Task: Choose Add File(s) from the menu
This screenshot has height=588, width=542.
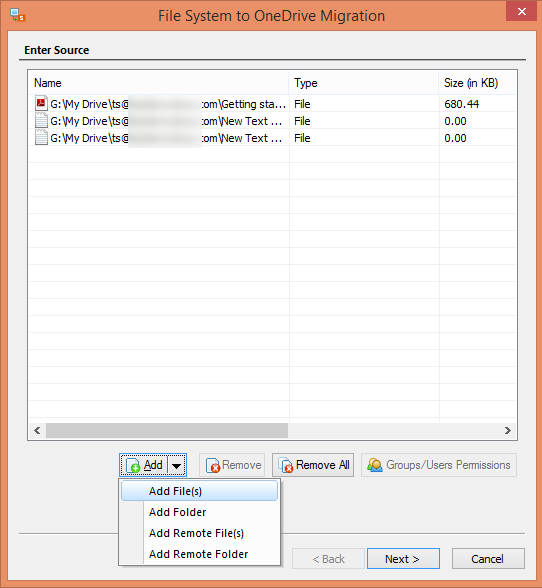Action: tap(200, 491)
